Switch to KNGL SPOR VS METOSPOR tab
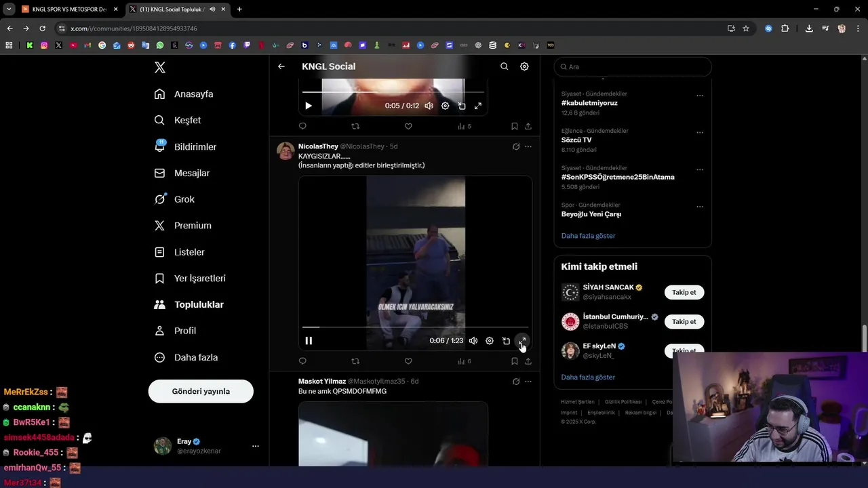Viewport: 868px width, 488px height. [x=69, y=9]
